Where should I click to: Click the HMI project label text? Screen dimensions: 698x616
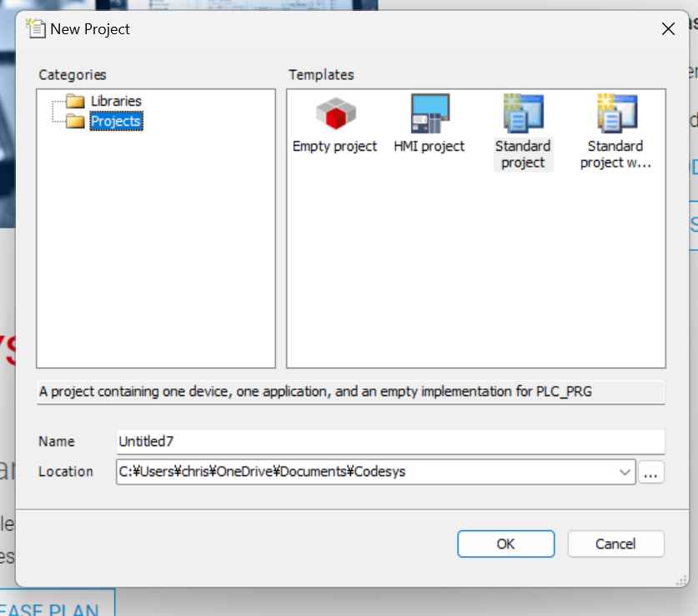pos(429,147)
